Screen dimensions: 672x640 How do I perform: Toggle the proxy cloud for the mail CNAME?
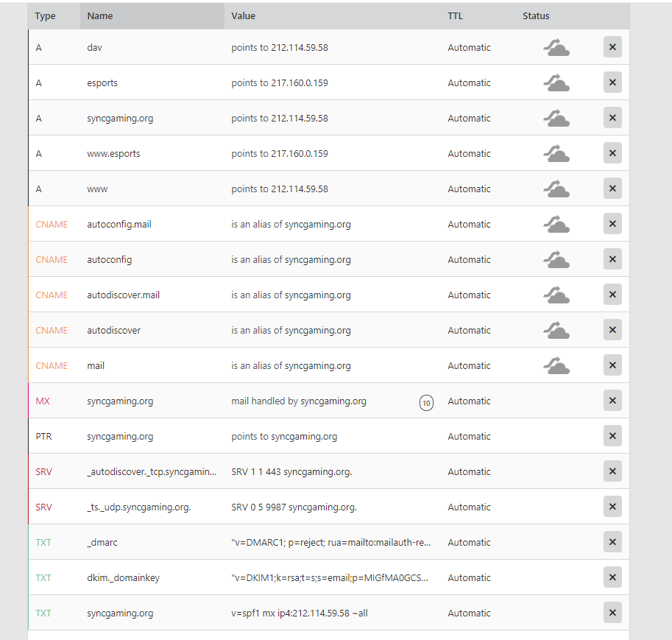(x=556, y=365)
